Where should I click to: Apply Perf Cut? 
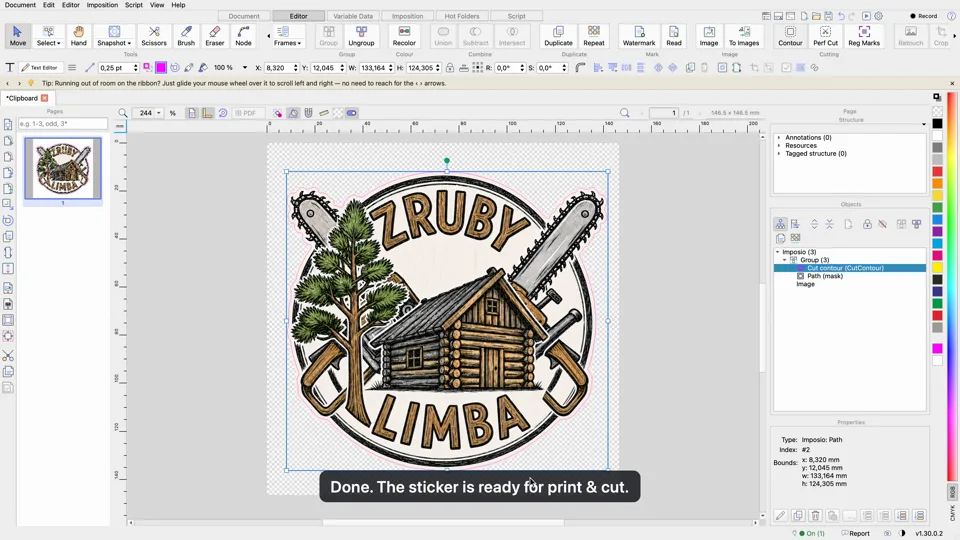[825, 36]
